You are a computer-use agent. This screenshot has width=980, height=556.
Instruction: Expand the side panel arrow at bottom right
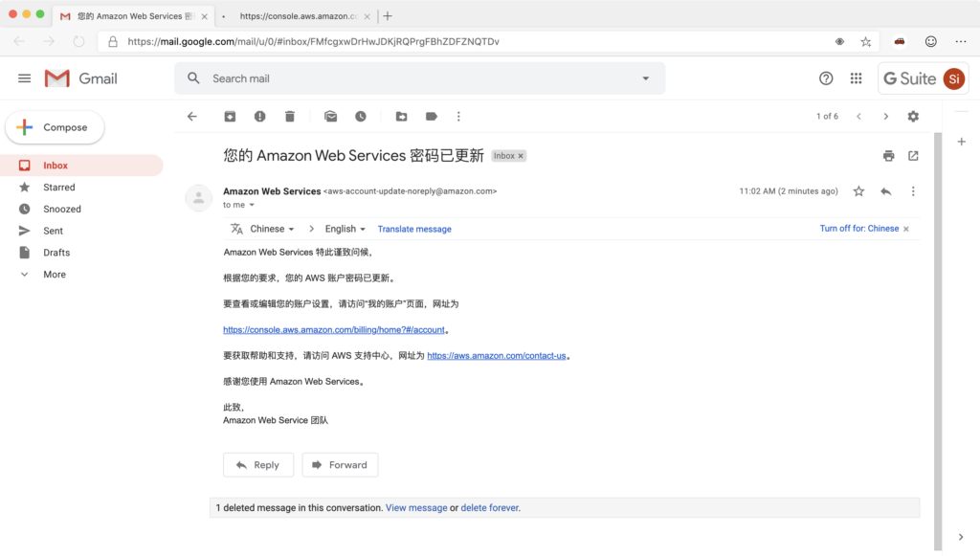coord(961,537)
